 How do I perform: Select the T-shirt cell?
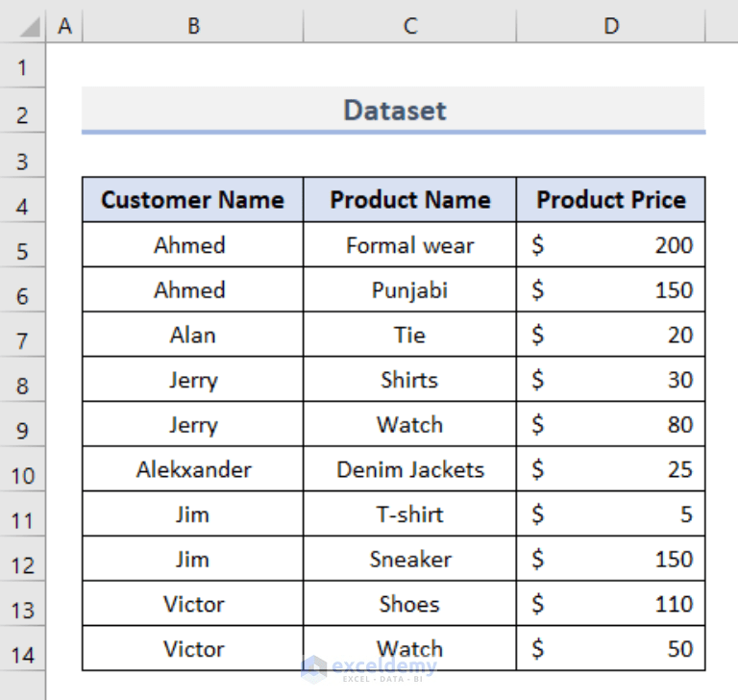(410, 513)
